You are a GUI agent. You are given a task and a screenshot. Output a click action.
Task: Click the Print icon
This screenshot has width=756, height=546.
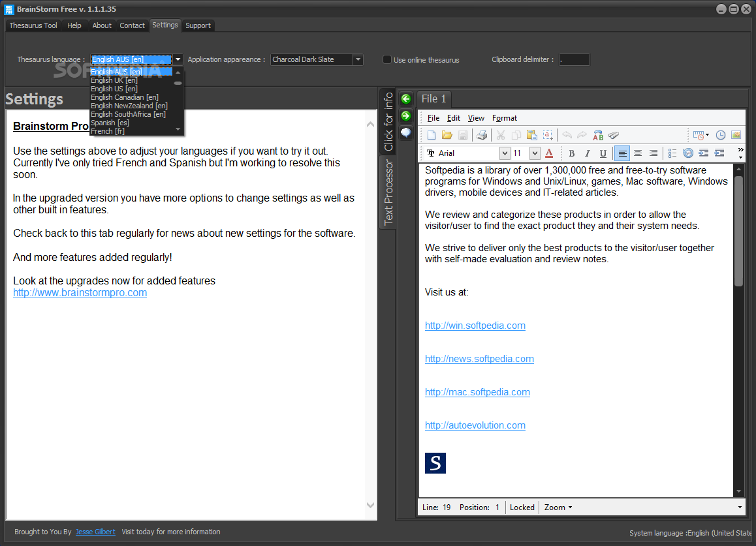[482, 136]
